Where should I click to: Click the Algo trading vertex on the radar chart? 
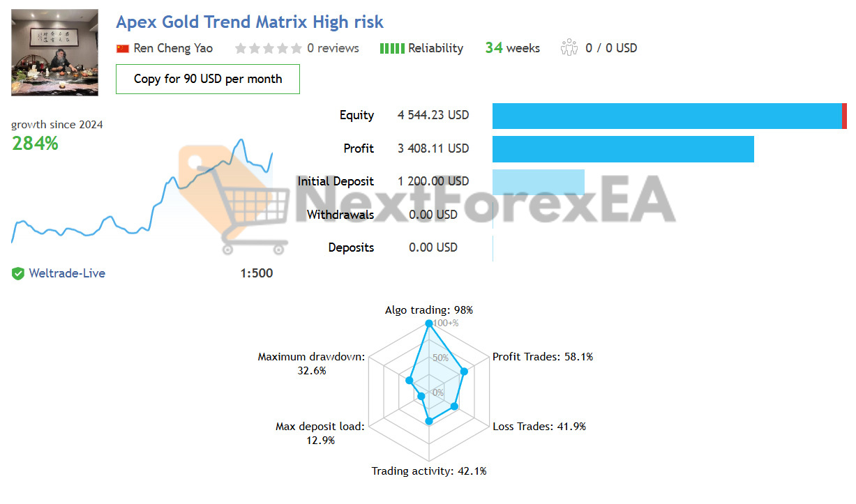pos(428,323)
